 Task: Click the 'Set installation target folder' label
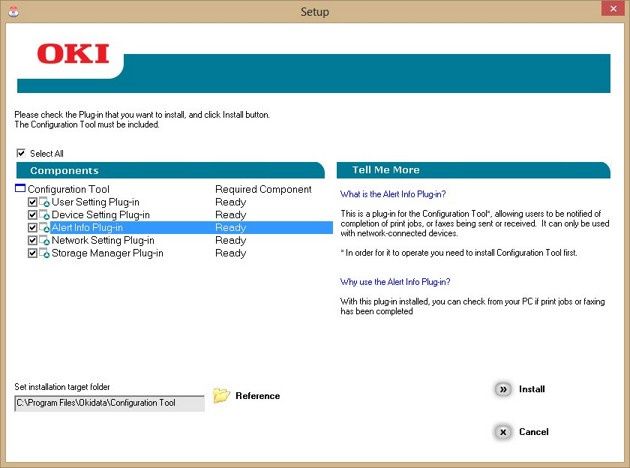[x=62, y=387]
